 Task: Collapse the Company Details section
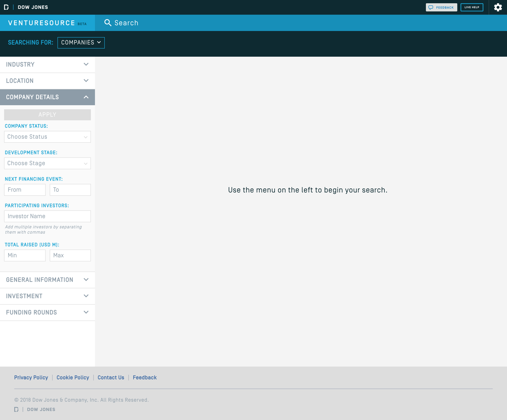47,97
